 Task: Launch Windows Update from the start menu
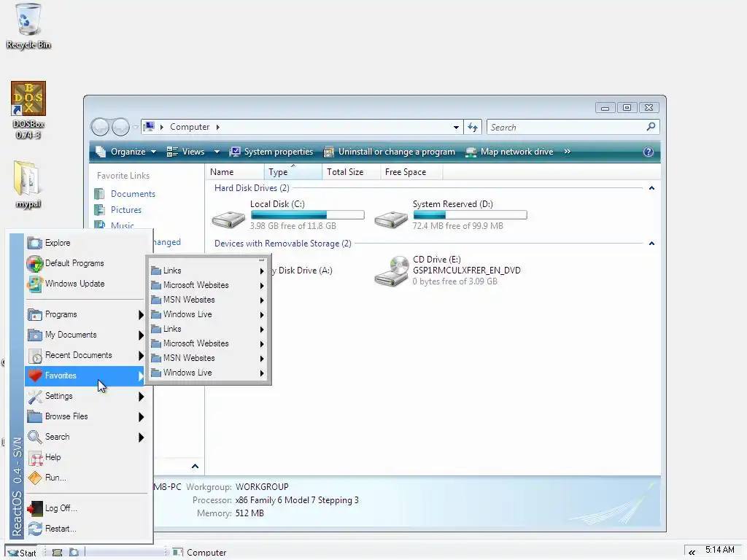pos(85,284)
